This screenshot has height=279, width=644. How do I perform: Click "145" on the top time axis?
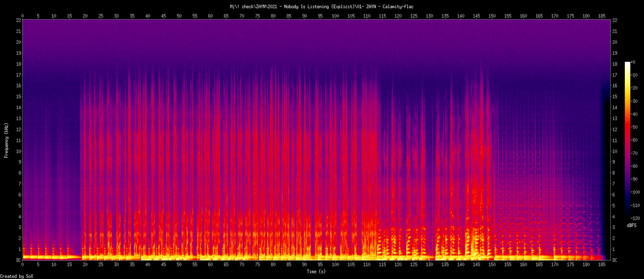[x=476, y=16]
